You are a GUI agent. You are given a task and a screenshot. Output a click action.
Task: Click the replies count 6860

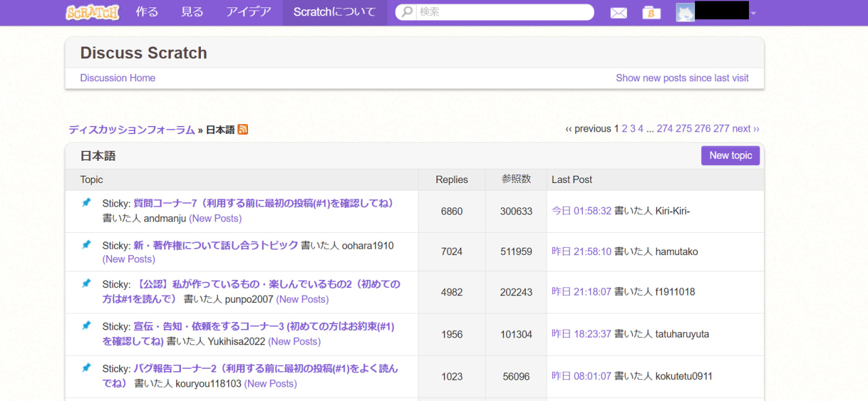[452, 211]
